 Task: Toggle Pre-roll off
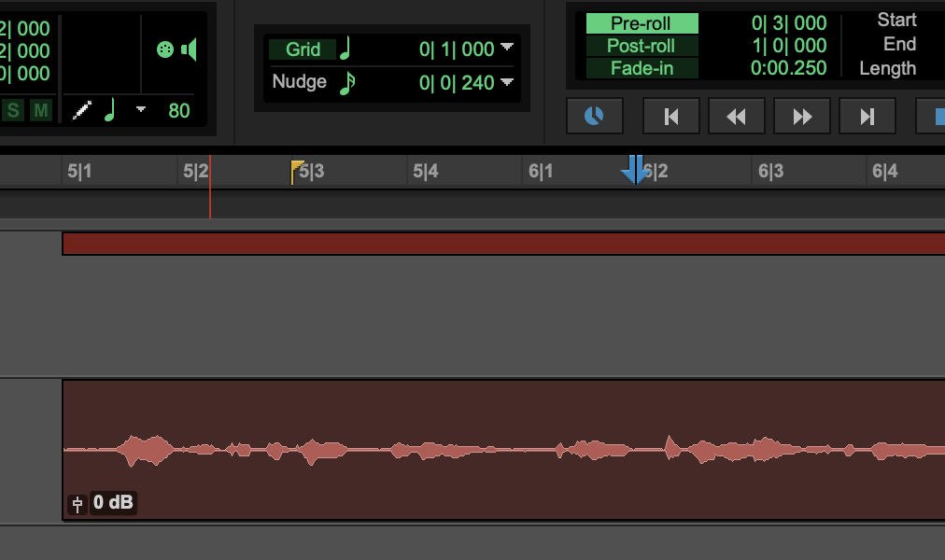click(642, 22)
